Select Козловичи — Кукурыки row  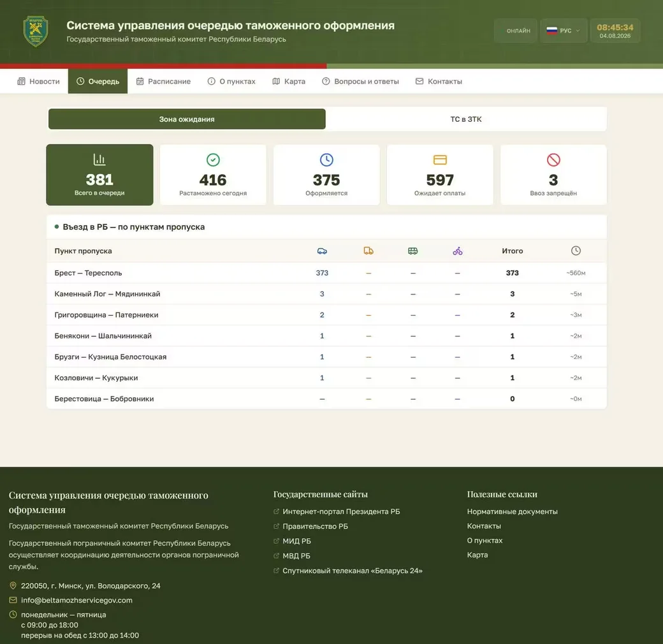326,378
